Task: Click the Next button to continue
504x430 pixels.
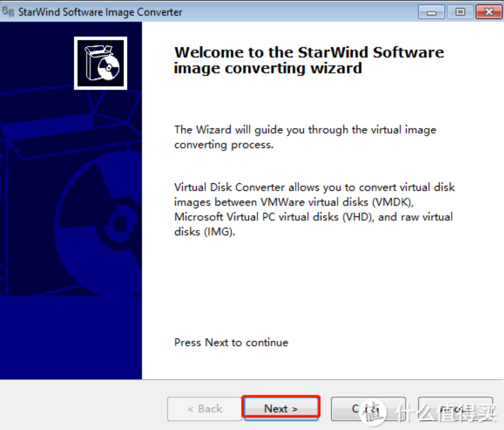Action: click(281, 409)
